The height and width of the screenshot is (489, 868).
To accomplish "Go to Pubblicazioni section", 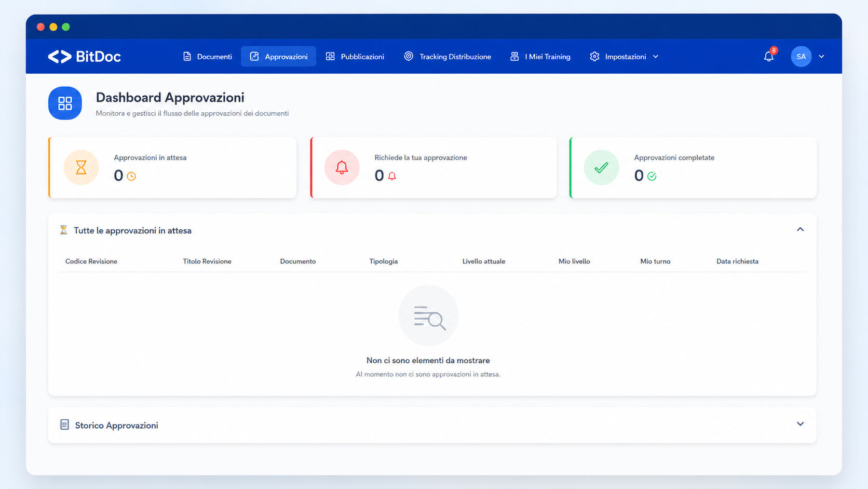I will pos(355,56).
